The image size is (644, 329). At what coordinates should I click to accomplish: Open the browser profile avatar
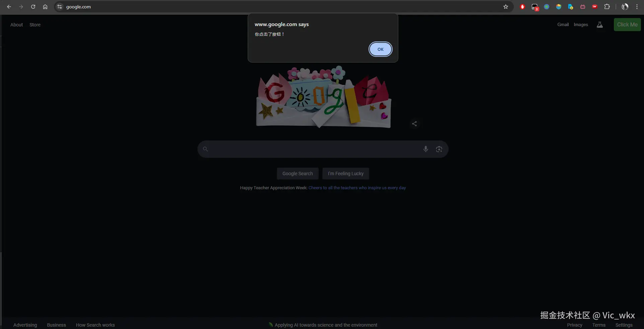point(625,7)
